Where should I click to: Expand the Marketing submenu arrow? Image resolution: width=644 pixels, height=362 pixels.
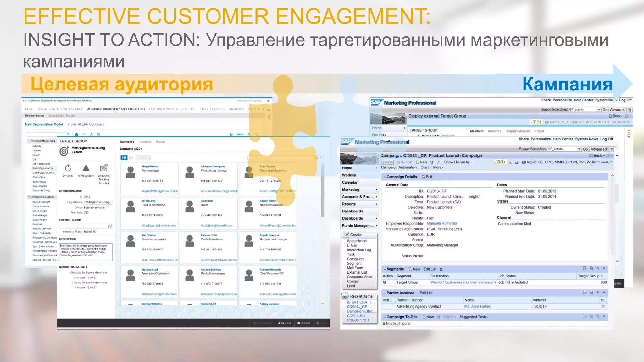[x=376, y=190]
